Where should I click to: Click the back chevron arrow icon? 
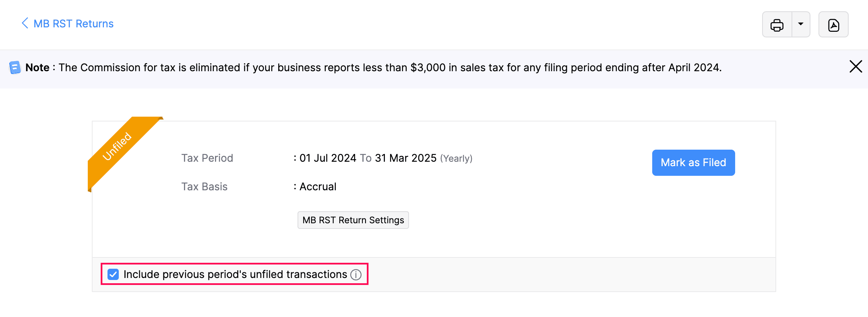coord(25,23)
